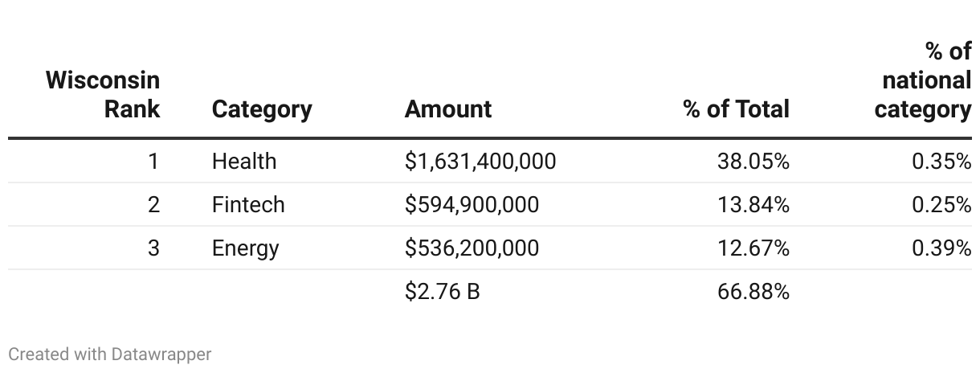Click the % of Total header
Screen dimensions: 980x373
click(x=736, y=109)
